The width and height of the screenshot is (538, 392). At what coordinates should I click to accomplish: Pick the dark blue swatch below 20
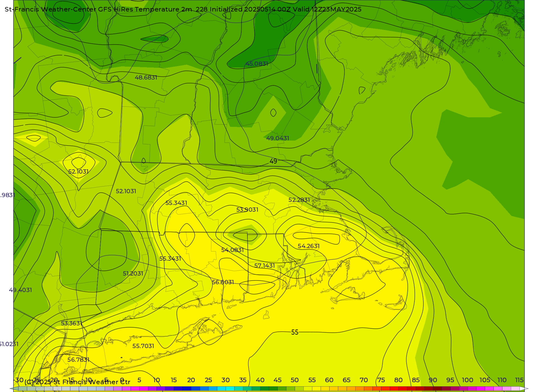pos(187,389)
